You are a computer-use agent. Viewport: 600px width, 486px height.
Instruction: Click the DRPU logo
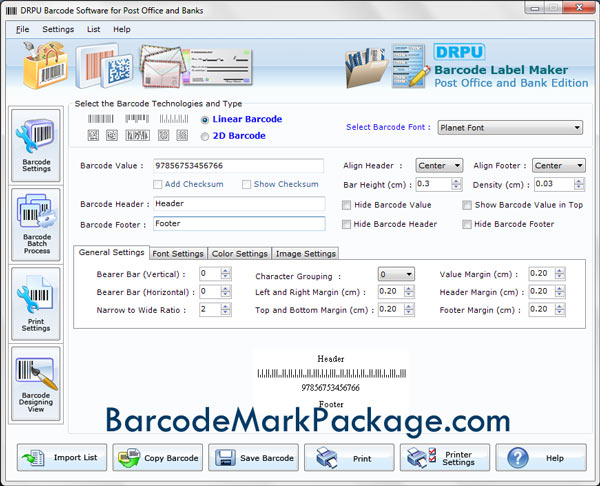pos(459,52)
